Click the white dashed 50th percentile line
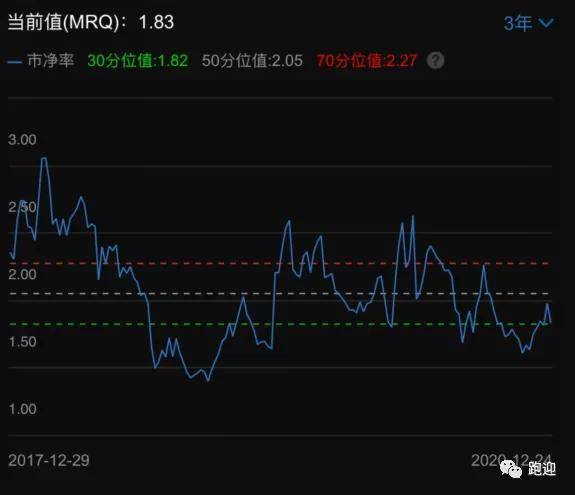The height and width of the screenshot is (495, 575). coord(279,294)
